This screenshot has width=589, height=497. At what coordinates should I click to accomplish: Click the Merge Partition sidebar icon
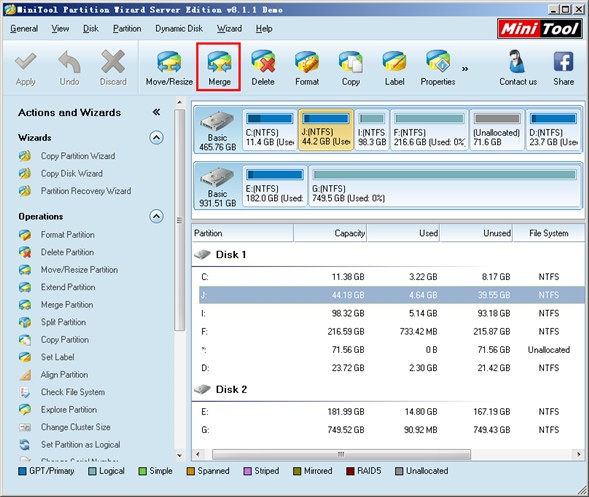coord(25,305)
